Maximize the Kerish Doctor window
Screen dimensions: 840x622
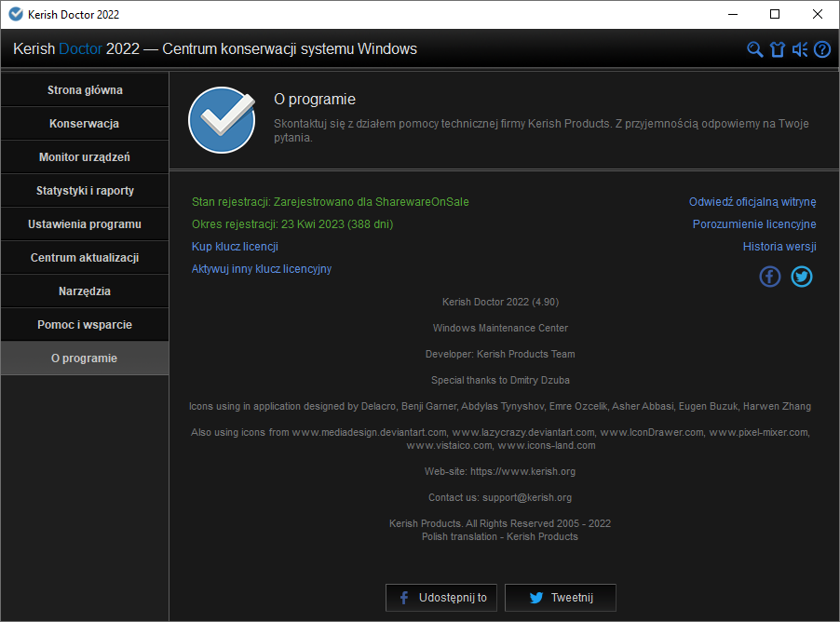[775, 15]
